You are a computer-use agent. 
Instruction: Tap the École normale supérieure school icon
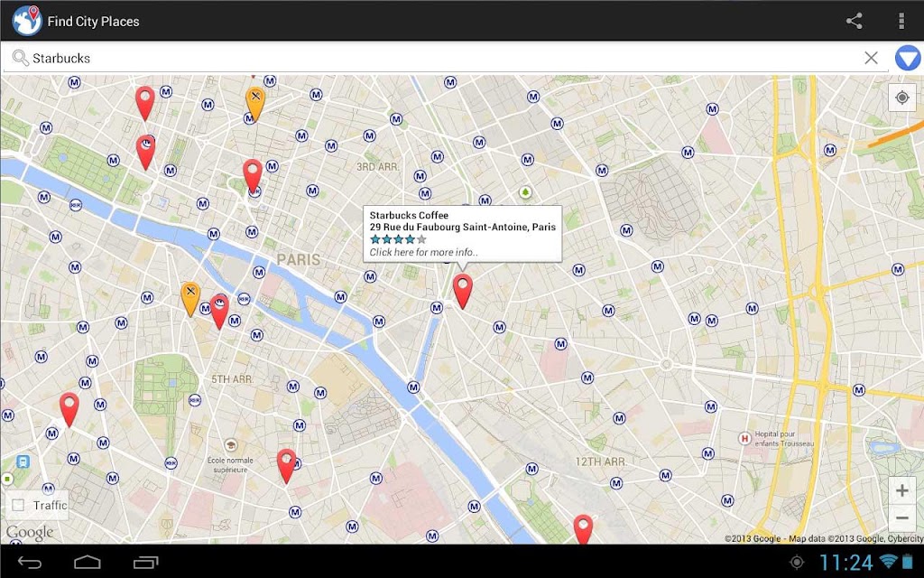point(231,444)
